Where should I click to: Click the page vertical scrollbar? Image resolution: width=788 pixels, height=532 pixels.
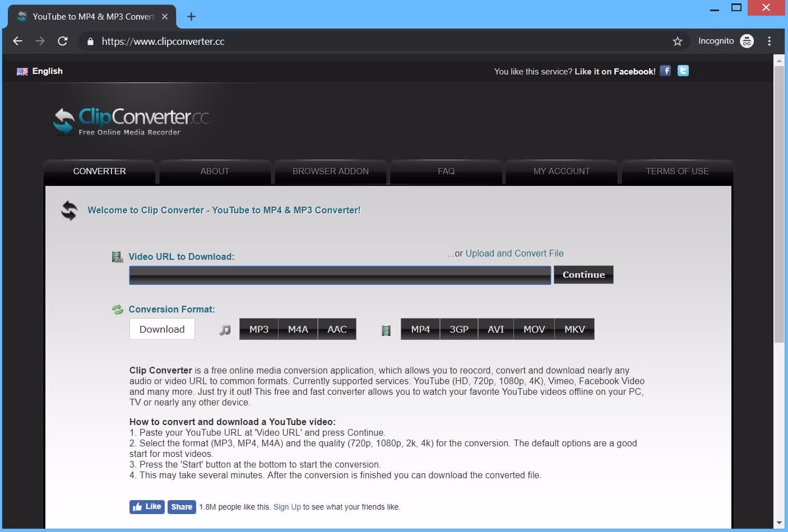[x=779, y=204]
